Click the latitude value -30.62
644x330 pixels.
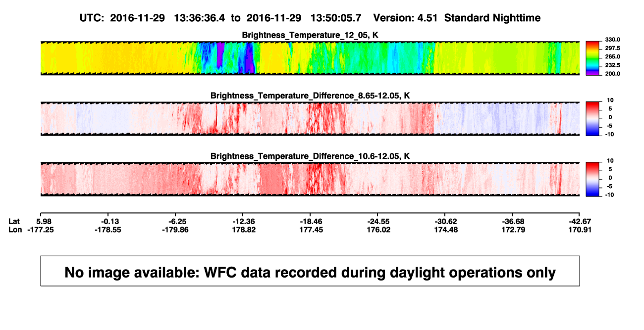(445, 221)
